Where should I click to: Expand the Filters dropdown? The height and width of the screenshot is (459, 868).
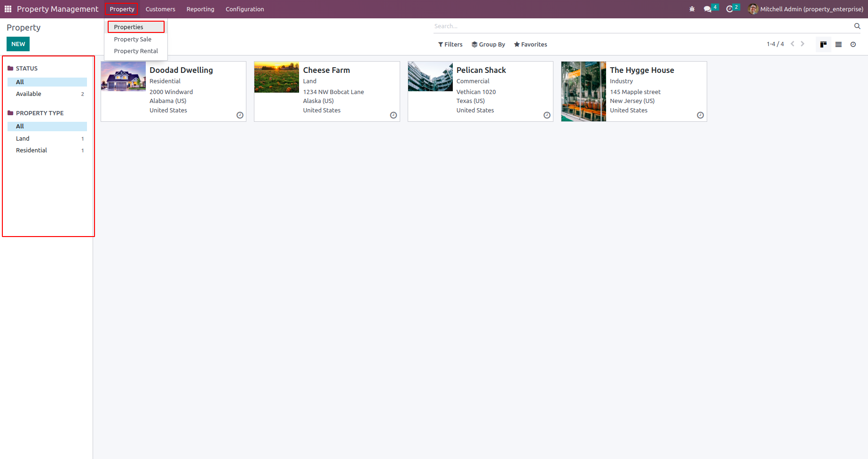click(x=450, y=44)
